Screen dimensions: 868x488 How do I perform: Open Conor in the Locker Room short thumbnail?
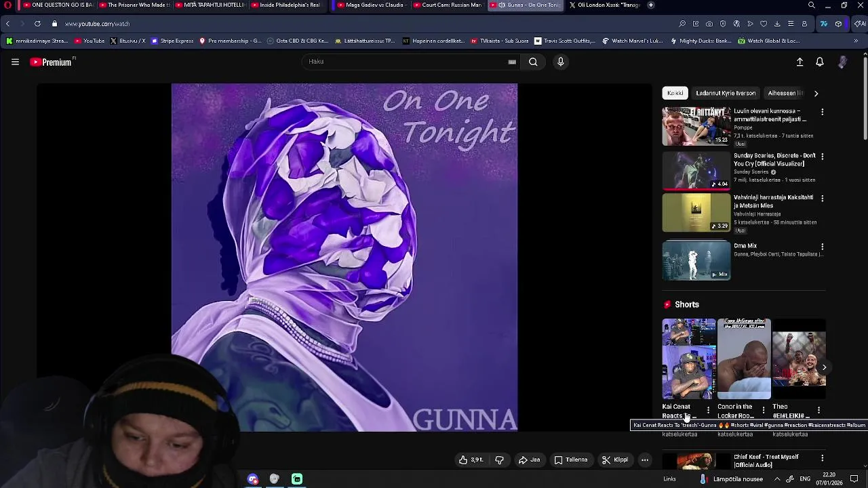click(744, 359)
